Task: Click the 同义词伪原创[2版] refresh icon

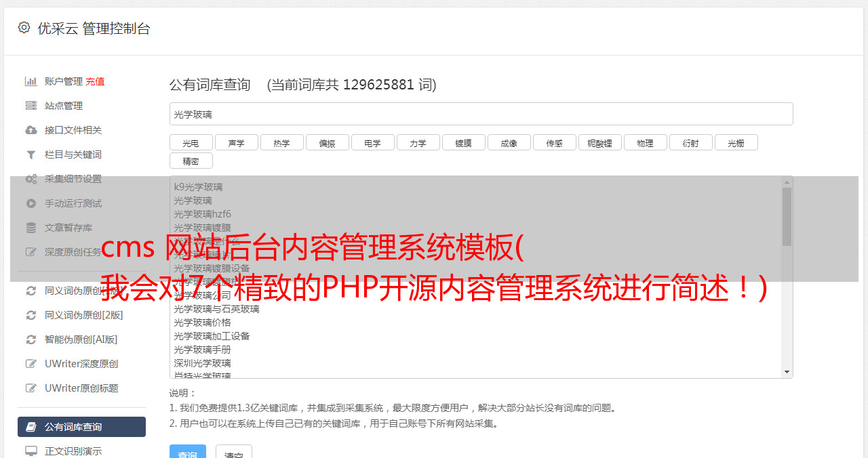Action: (x=31, y=315)
